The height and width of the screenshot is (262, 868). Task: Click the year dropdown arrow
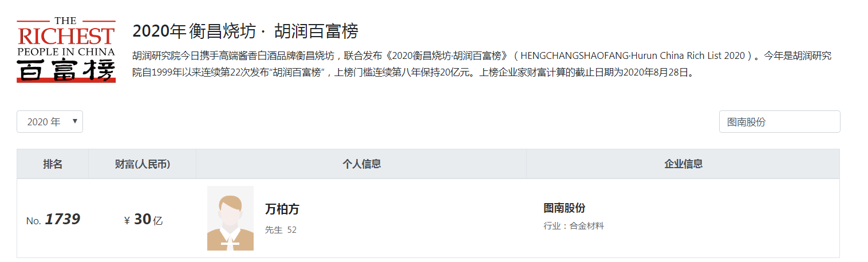75,121
